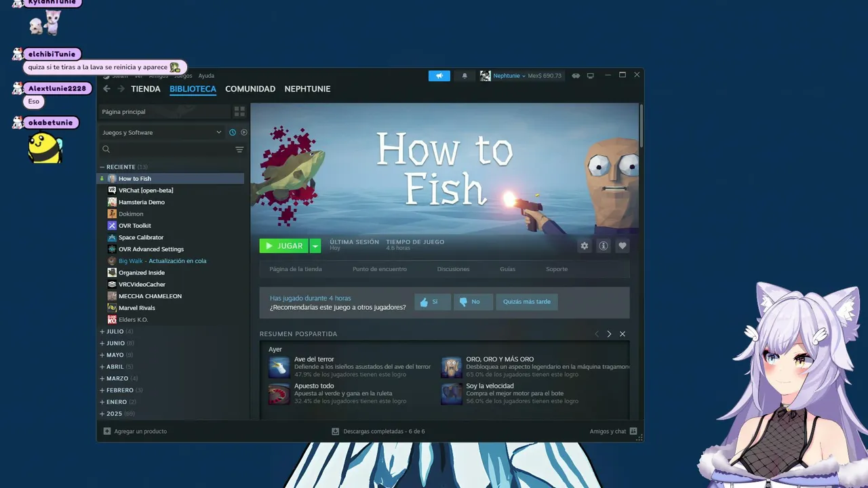
Task: Toggle the ready-to-play filter icon
Action: [x=244, y=132]
